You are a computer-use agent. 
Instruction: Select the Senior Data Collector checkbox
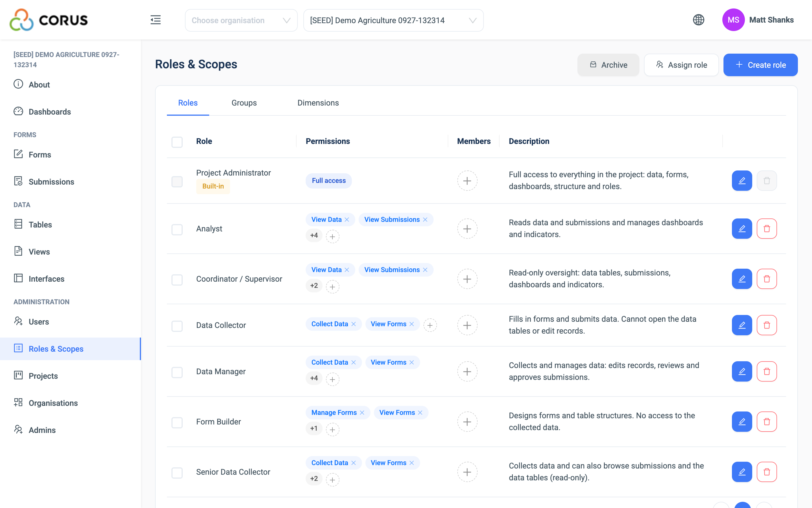coord(177,473)
